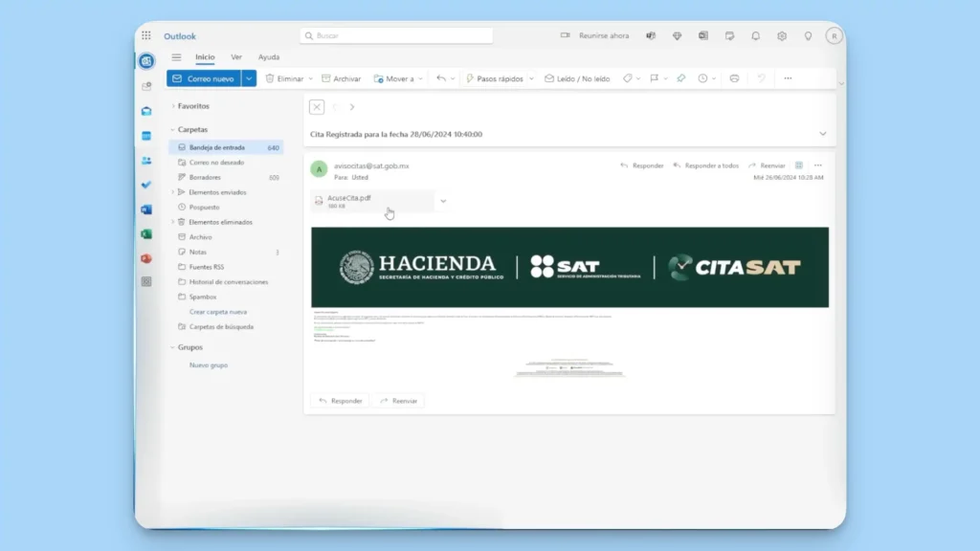Screen dimensions: 980x551
Task: Open the reply dropdown arrow in toolbar
Action: tap(453, 78)
